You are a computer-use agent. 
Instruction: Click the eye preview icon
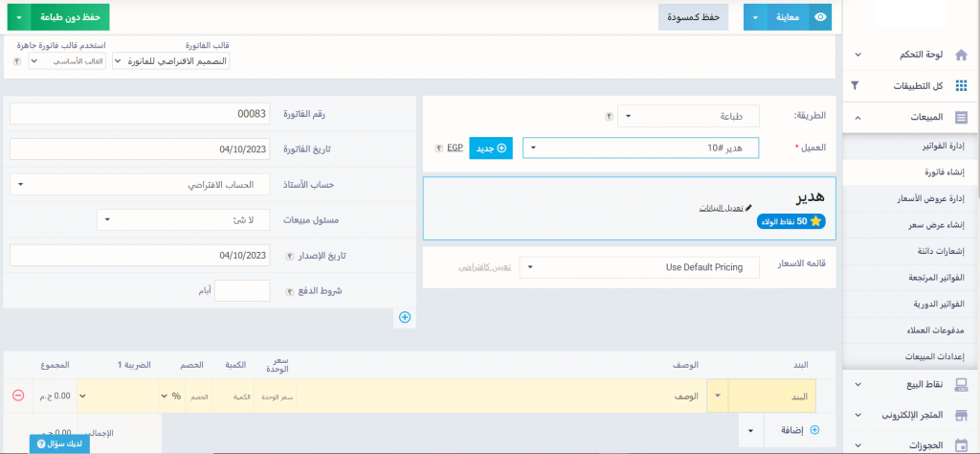(820, 17)
